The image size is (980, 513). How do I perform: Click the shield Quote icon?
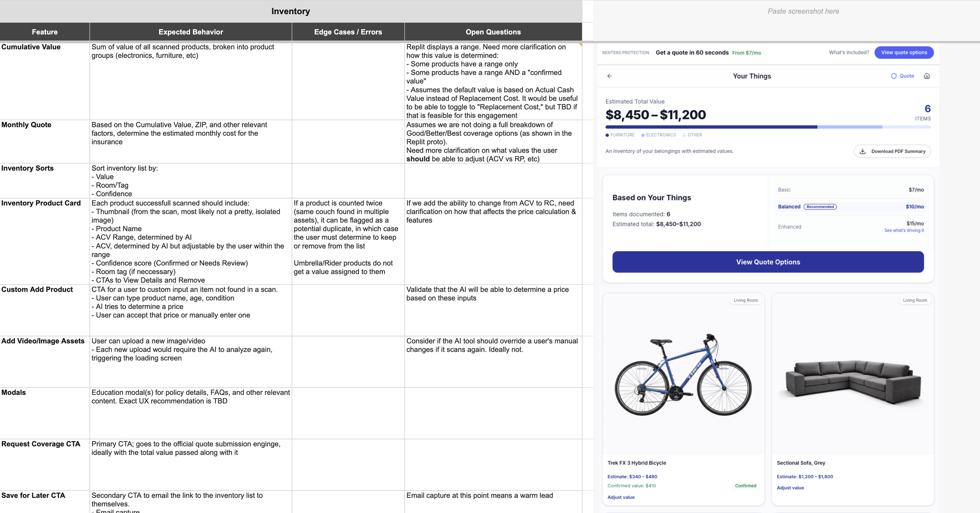click(894, 76)
